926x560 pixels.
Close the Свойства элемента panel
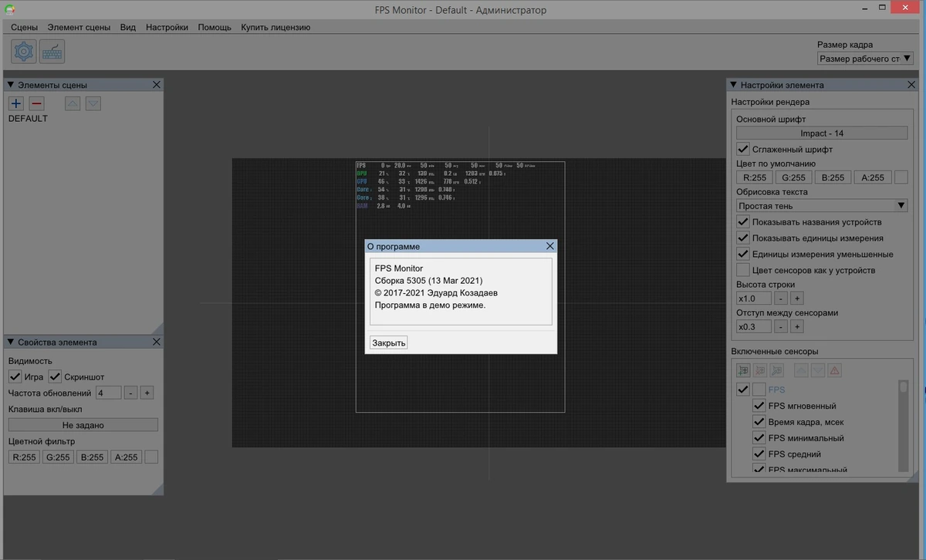pos(157,342)
